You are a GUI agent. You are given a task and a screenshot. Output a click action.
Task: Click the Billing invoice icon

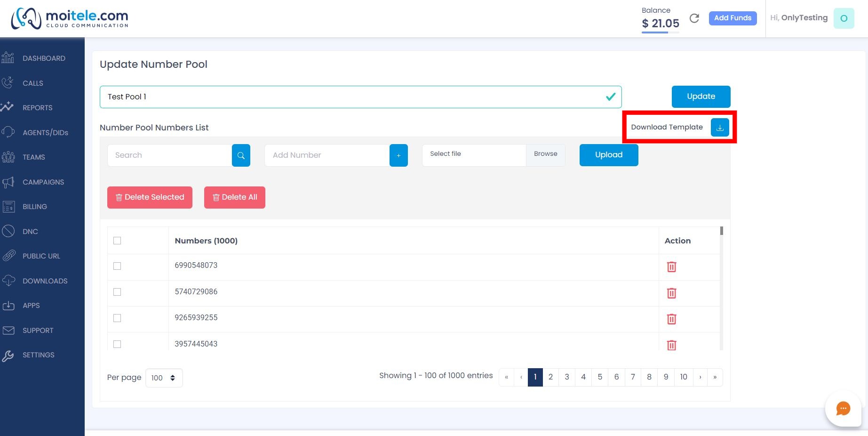click(8, 207)
